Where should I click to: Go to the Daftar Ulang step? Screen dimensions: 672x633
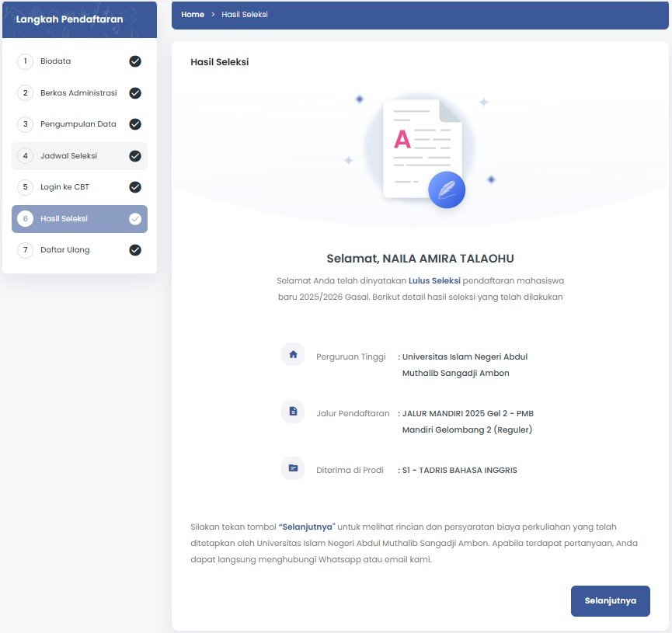65,250
